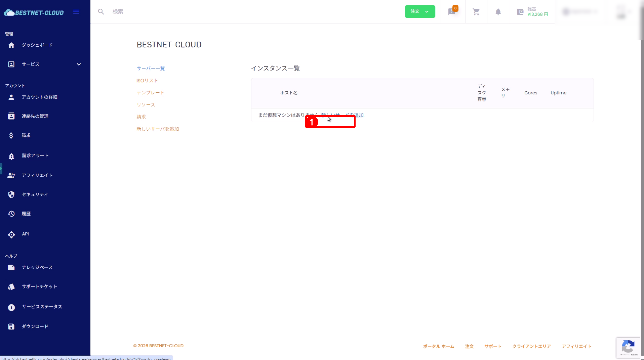Open the blurred user account dropdown
644x360 pixels.
580,12
